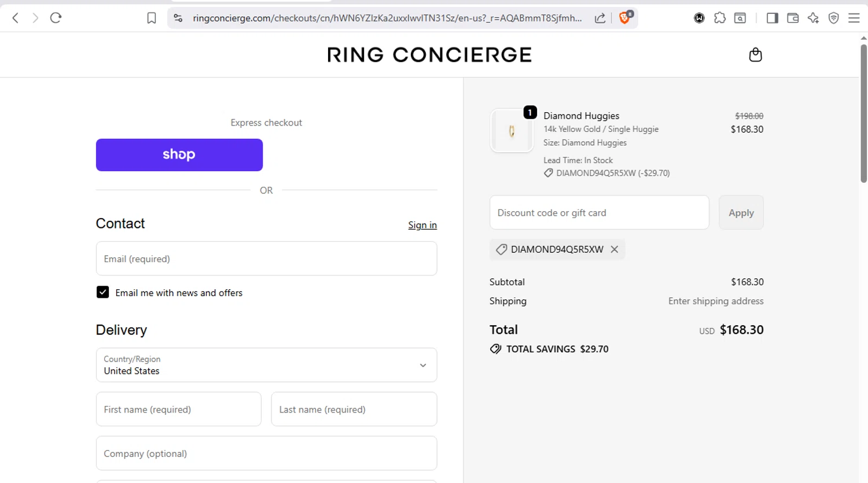Open the browser extensions puzzle icon
The image size is (868, 483).
click(720, 18)
